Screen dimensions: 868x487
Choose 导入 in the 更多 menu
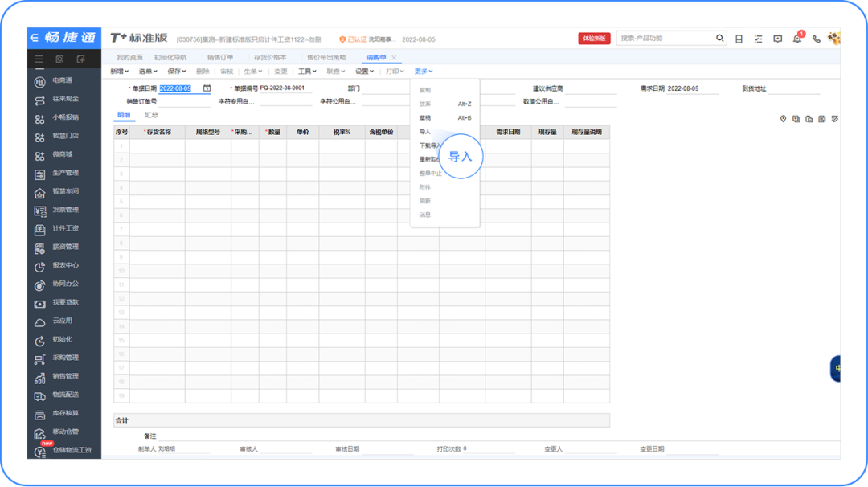pyautogui.click(x=425, y=132)
